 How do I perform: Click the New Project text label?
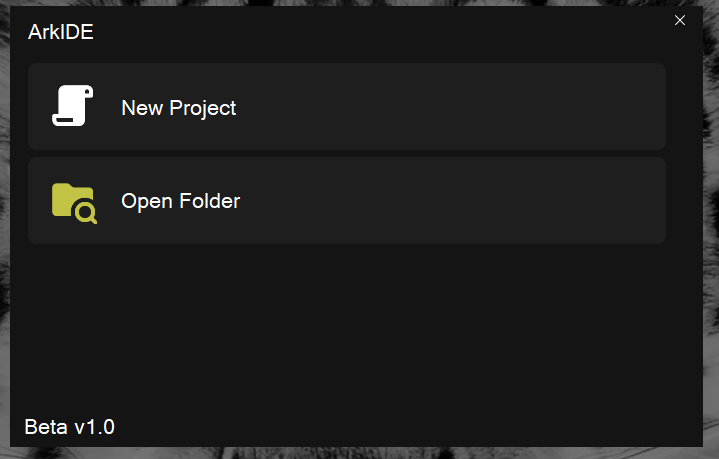179,108
